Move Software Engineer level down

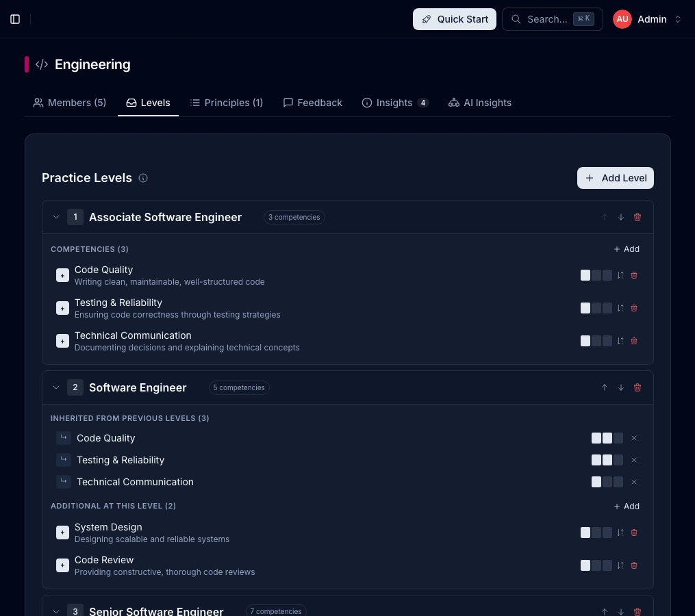pos(621,388)
